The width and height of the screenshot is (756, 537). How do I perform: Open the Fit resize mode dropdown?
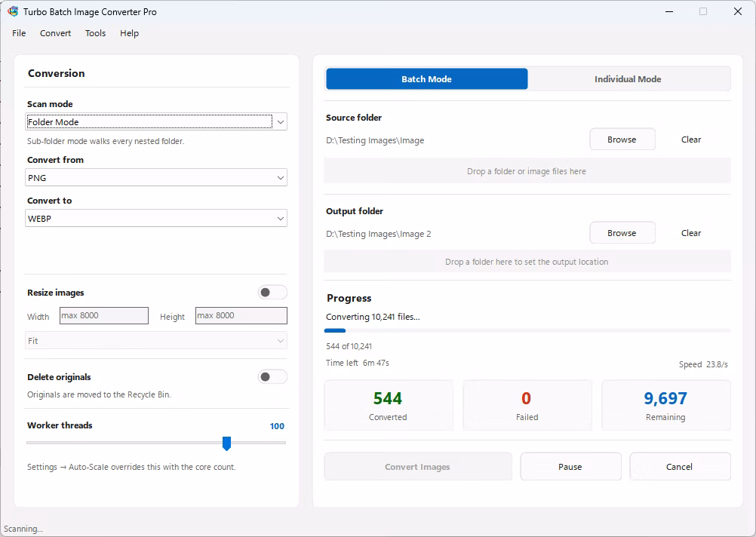coord(155,341)
